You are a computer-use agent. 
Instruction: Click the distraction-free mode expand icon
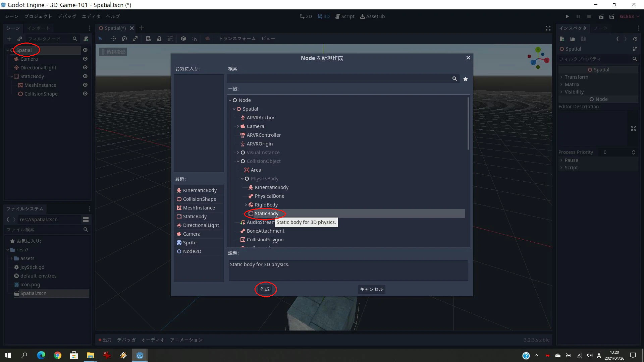548,28
